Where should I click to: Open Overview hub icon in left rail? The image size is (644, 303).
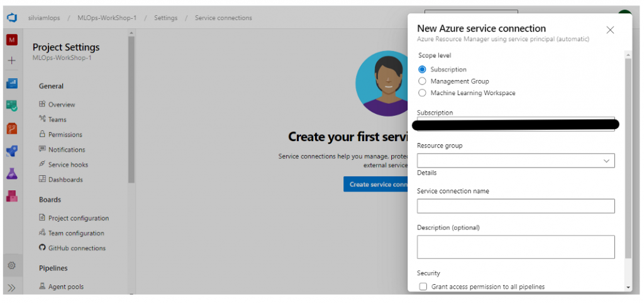click(12, 83)
